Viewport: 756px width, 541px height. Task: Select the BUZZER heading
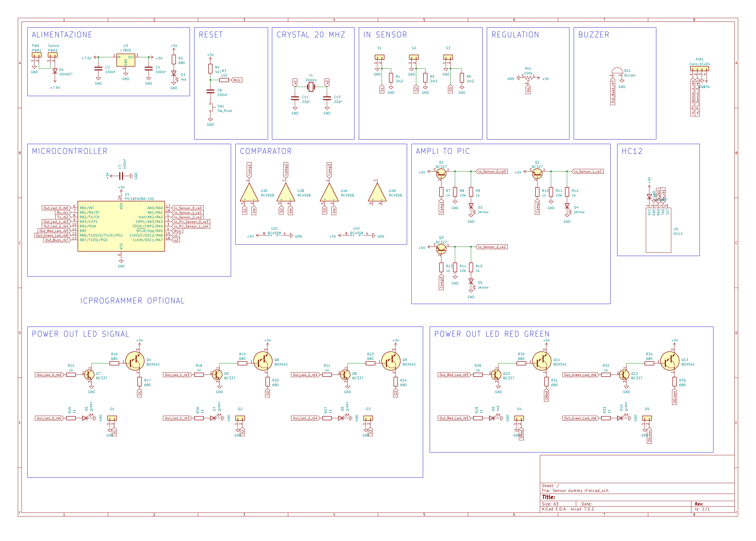pyautogui.click(x=594, y=35)
